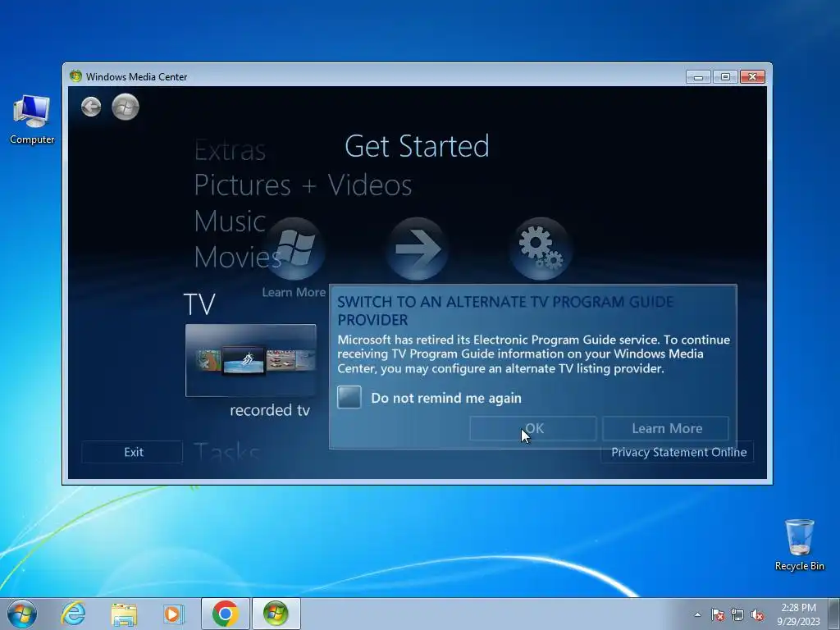Go back using the back arrow button
Screen dimensions: 840x630
[91, 107]
